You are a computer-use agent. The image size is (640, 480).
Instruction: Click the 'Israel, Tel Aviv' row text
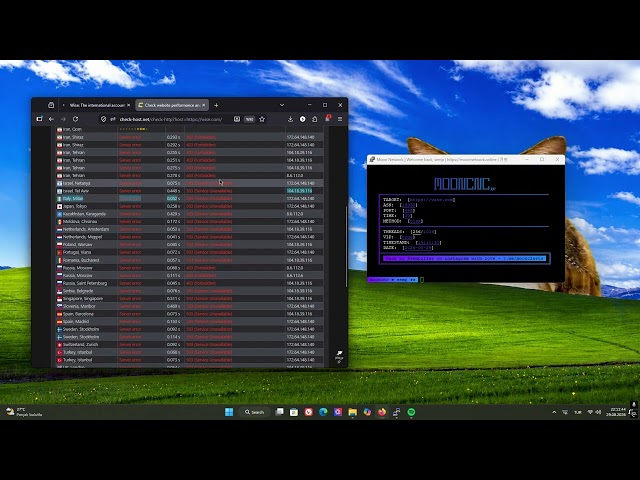(76, 191)
